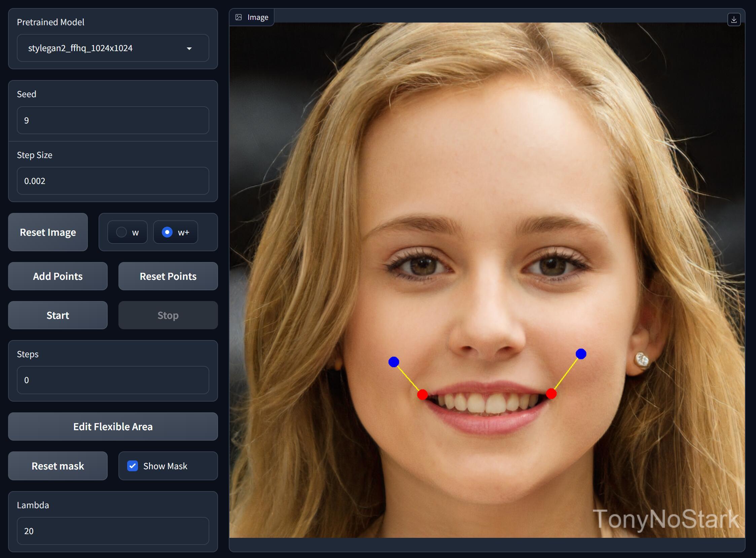
Task: Click the right red handle point
Action: click(x=551, y=394)
